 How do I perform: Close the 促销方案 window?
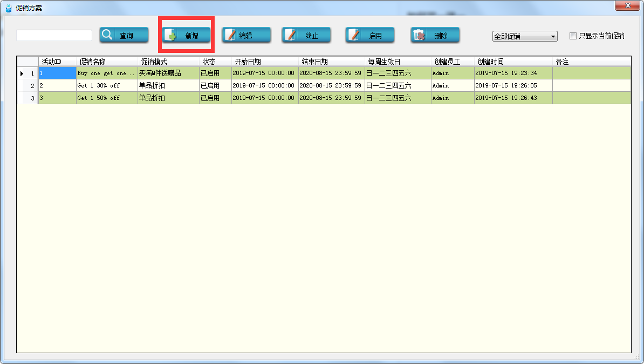pos(628,5)
